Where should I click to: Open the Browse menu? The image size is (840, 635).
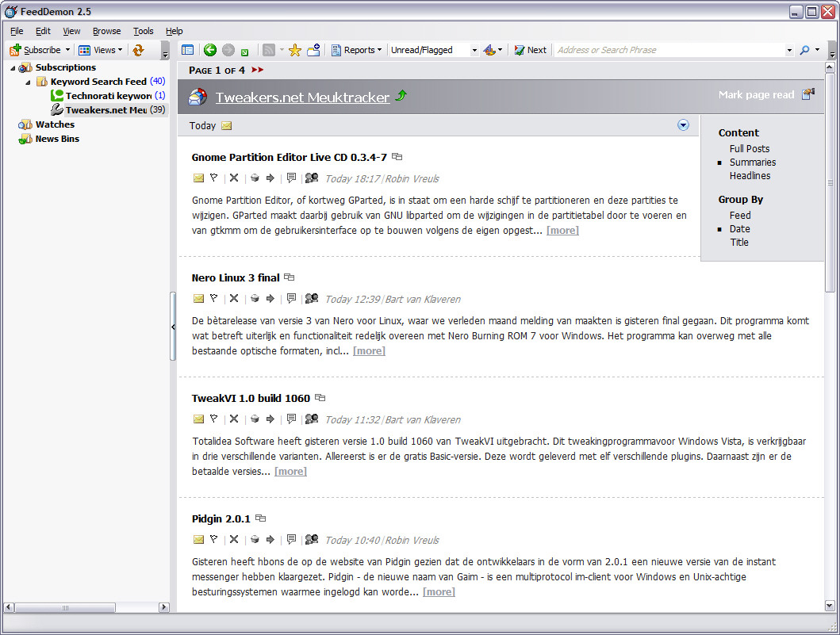pos(106,31)
